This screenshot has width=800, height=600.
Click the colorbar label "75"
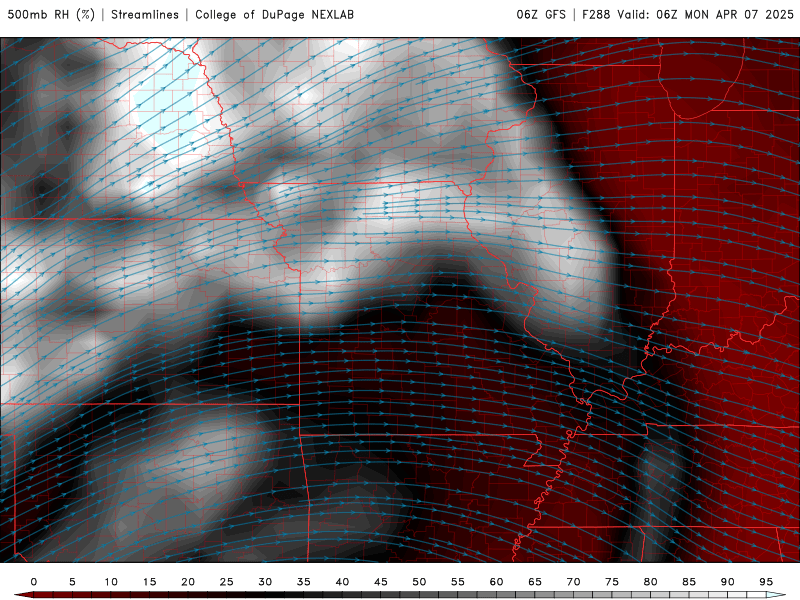click(612, 582)
